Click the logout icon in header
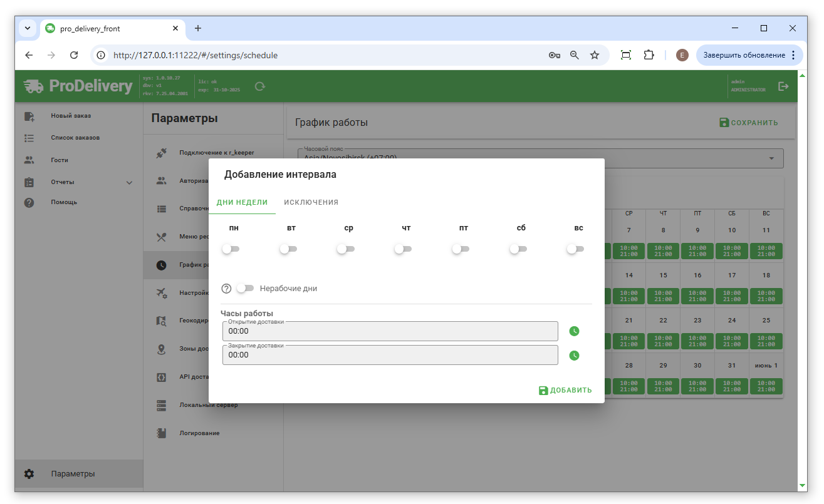824x504 pixels. (x=783, y=86)
